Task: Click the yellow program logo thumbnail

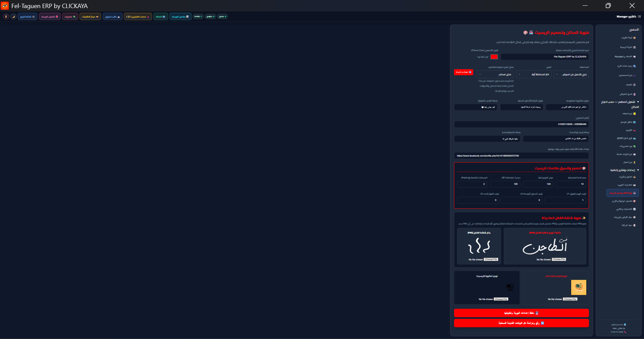Action: point(579,287)
